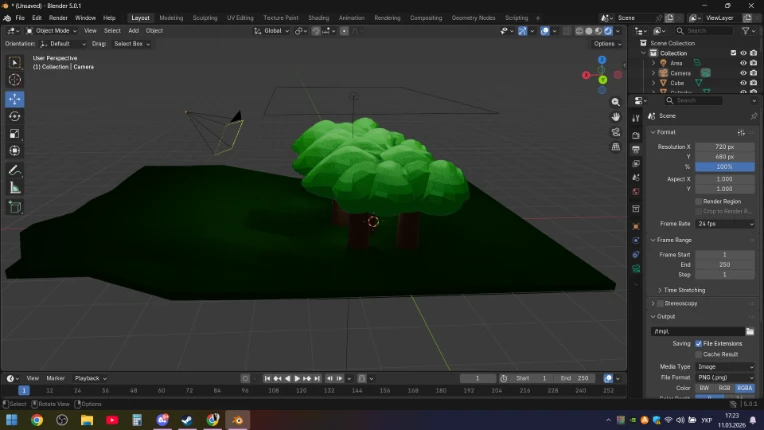This screenshot has width=764, height=430.
Task: Open the View Layer properties tab
Action: [x=636, y=164]
